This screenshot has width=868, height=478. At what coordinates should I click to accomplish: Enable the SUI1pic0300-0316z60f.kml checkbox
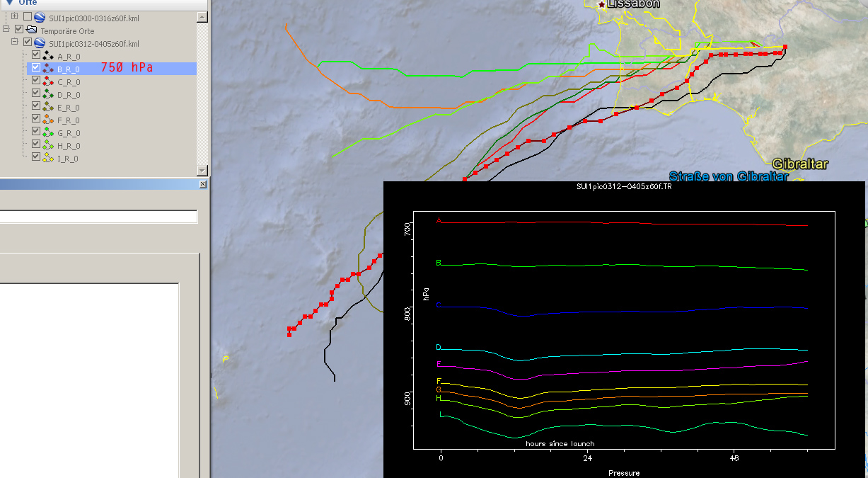click(27, 16)
